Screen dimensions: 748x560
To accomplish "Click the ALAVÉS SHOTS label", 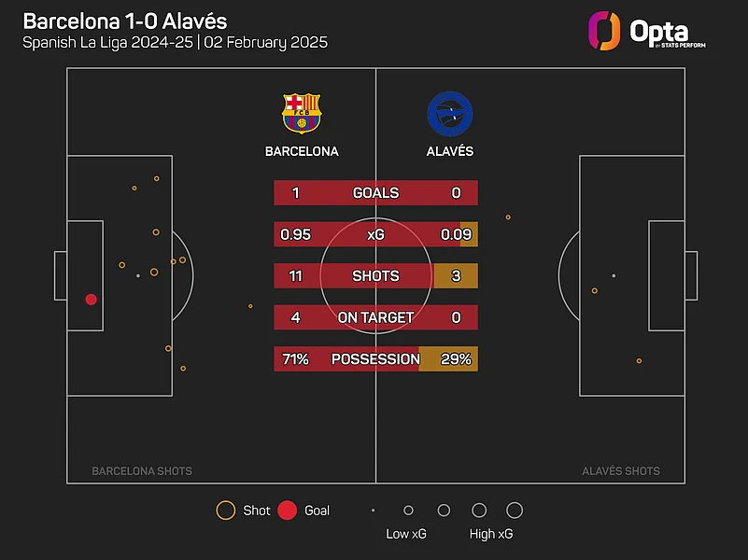I will click(621, 471).
